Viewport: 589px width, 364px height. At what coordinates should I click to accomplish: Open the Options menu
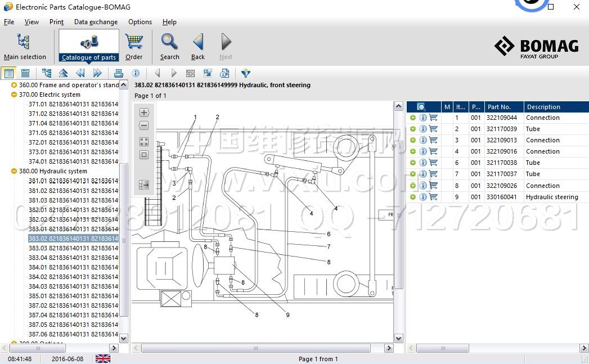[140, 22]
